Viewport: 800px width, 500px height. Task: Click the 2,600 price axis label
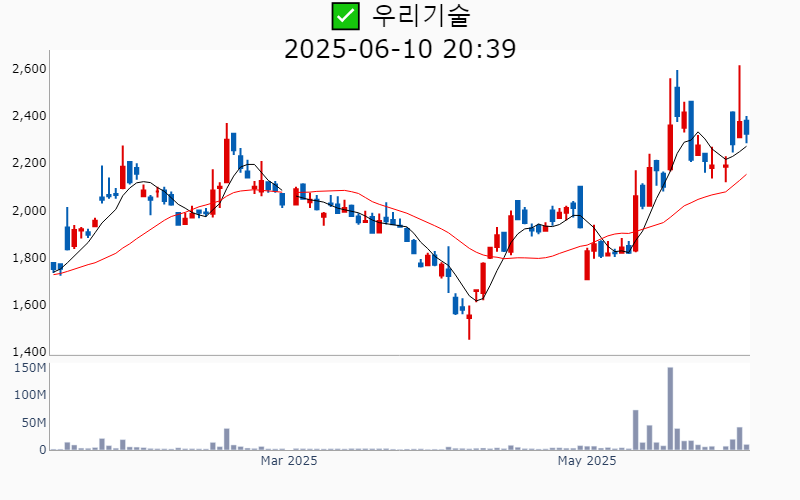click(29, 68)
